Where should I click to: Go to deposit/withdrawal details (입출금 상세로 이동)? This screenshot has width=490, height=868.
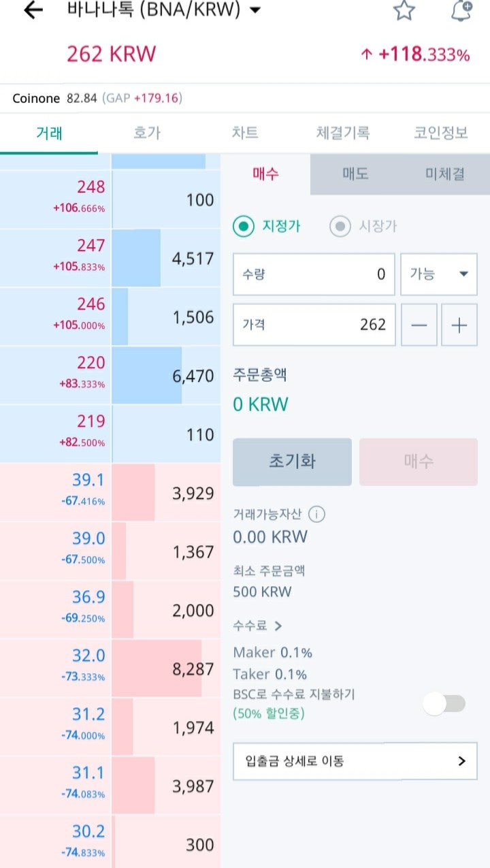[x=355, y=761]
